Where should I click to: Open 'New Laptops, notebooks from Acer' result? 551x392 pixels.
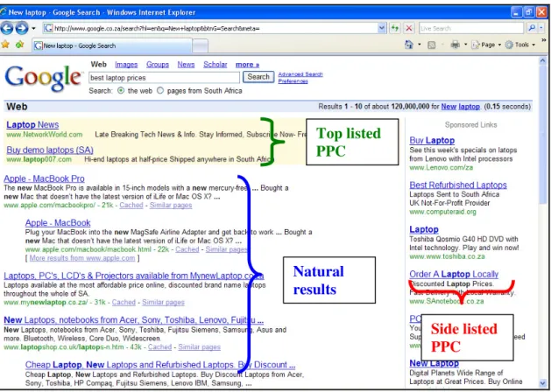point(133,320)
